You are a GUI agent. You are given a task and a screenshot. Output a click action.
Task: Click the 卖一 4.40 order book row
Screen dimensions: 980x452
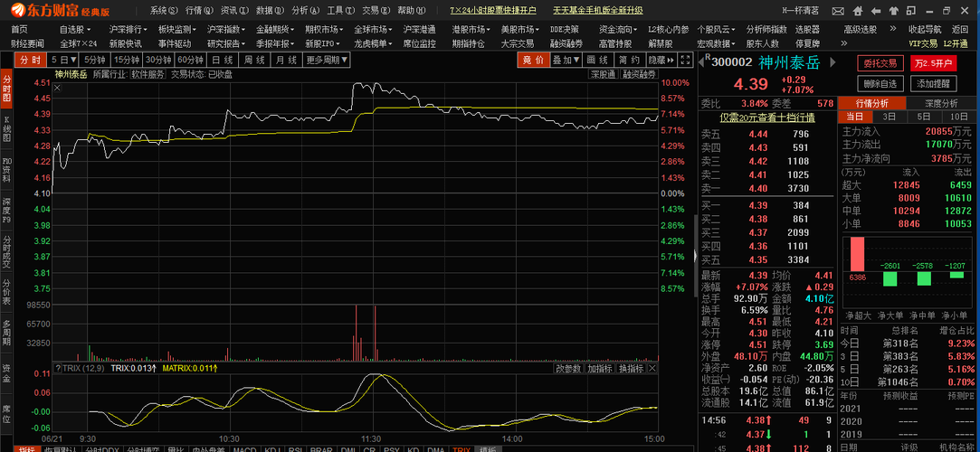(766, 188)
